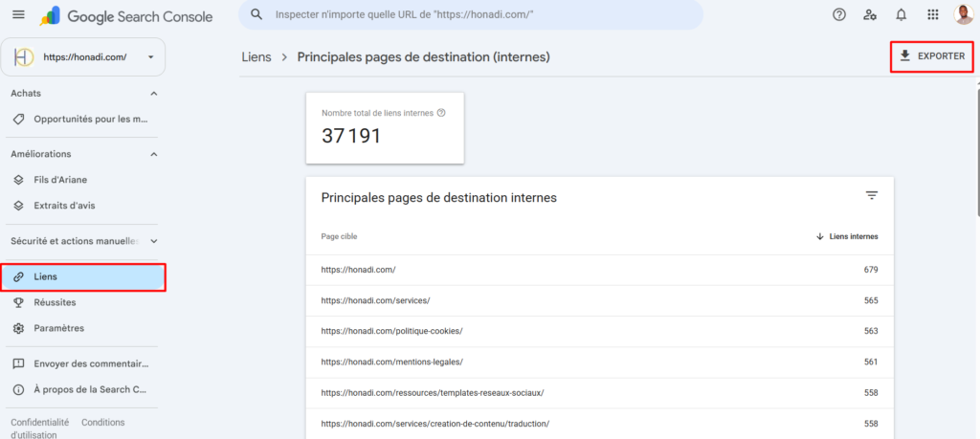
Task: Open À propos de la Search Console
Action: pyautogui.click(x=82, y=389)
